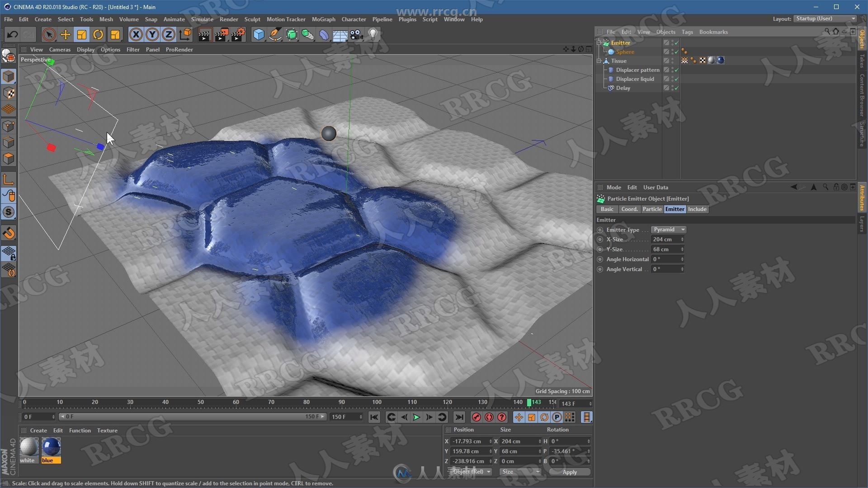868x488 pixels.
Task: Enable Texture mode checkerboard icon
Action: pos(9,93)
